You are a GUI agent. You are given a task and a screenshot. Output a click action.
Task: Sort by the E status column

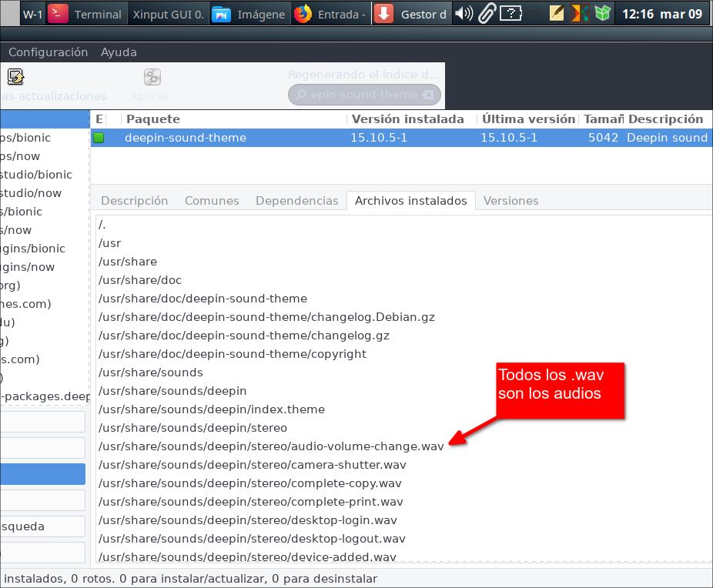tap(99, 119)
